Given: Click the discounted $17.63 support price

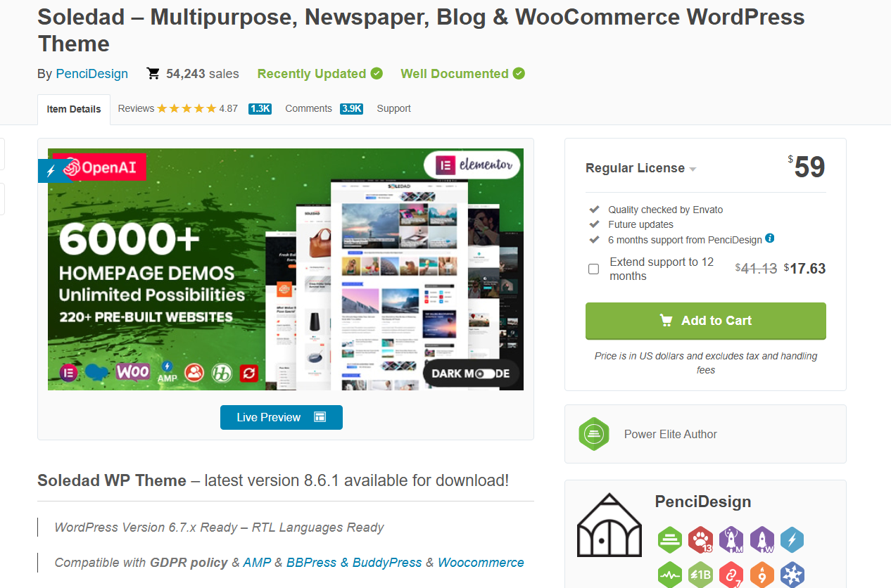Looking at the screenshot, I should tap(804, 269).
